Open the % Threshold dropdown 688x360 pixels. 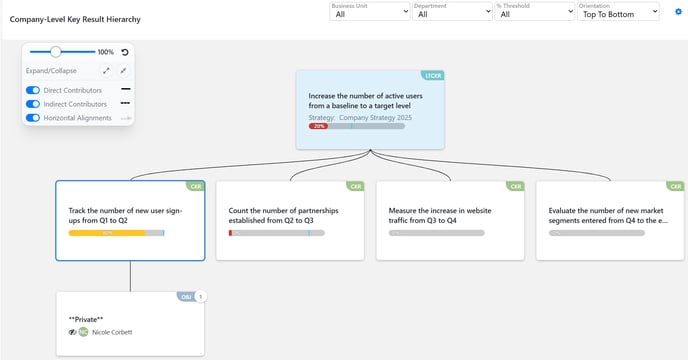pos(535,11)
